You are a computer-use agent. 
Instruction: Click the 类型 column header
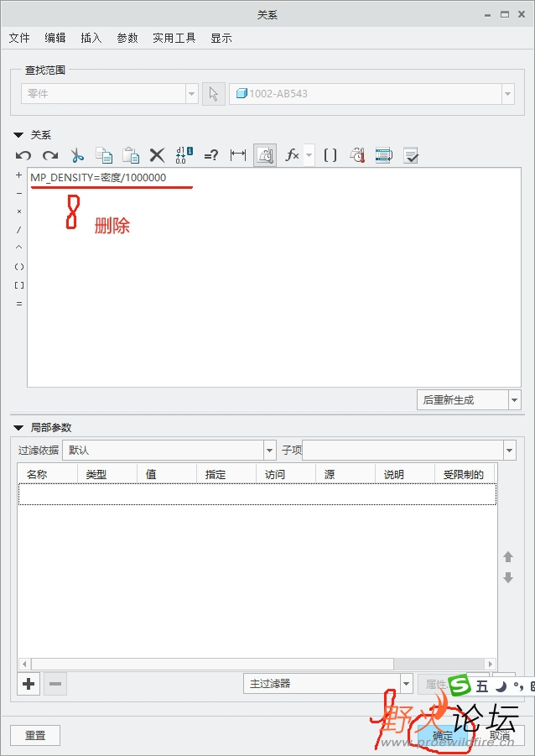[107, 474]
